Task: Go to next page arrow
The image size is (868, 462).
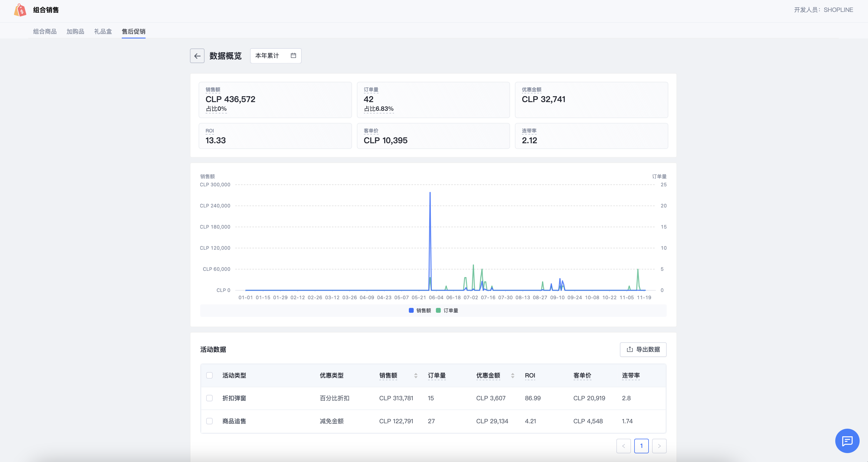Action: (659, 446)
